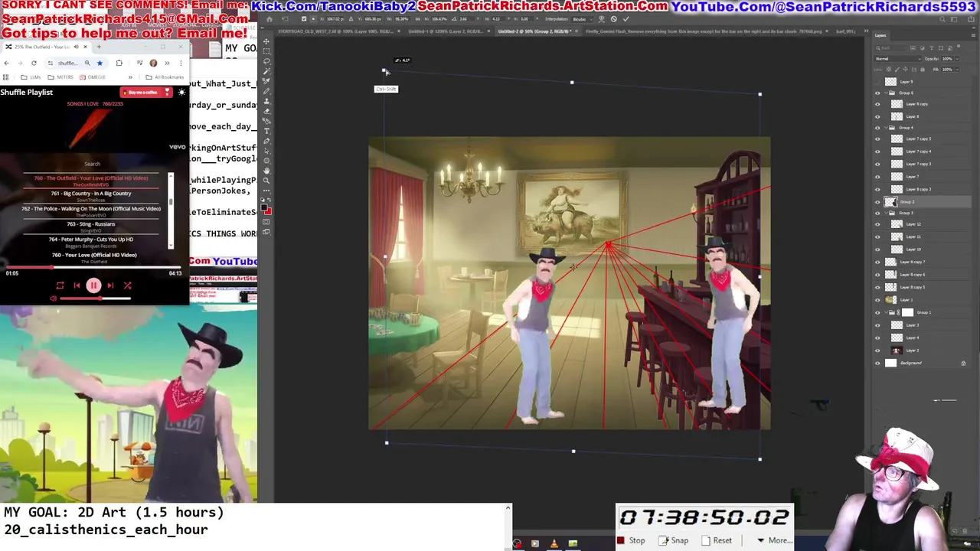
Task: Cancel the transform with the circle-slash icon
Action: point(613,18)
